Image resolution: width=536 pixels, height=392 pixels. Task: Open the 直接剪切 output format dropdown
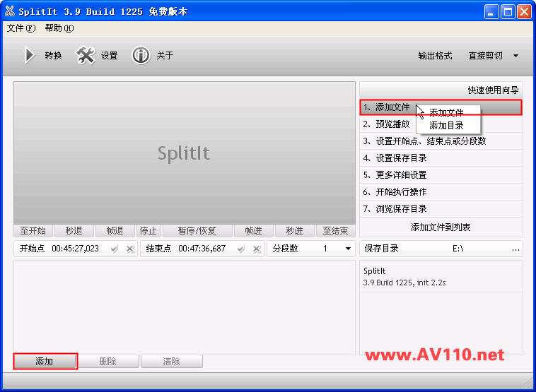[x=494, y=56]
